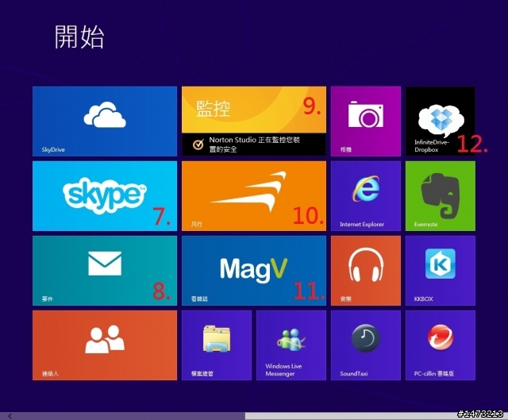Viewport: 508px width, 420px height.
Task: Click the Norton Studio status message text
Action: tap(255, 144)
